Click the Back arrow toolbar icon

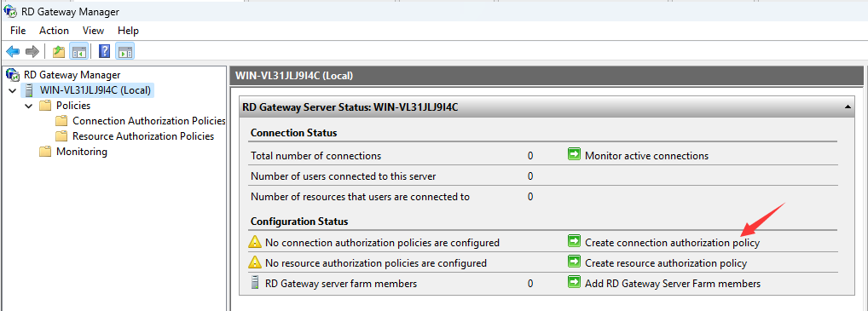pyautogui.click(x=13, y=51)
